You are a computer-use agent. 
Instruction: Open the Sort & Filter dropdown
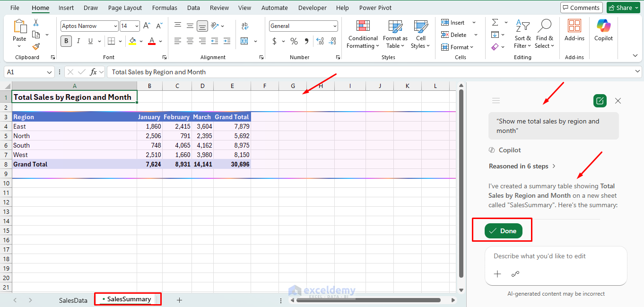522,34
